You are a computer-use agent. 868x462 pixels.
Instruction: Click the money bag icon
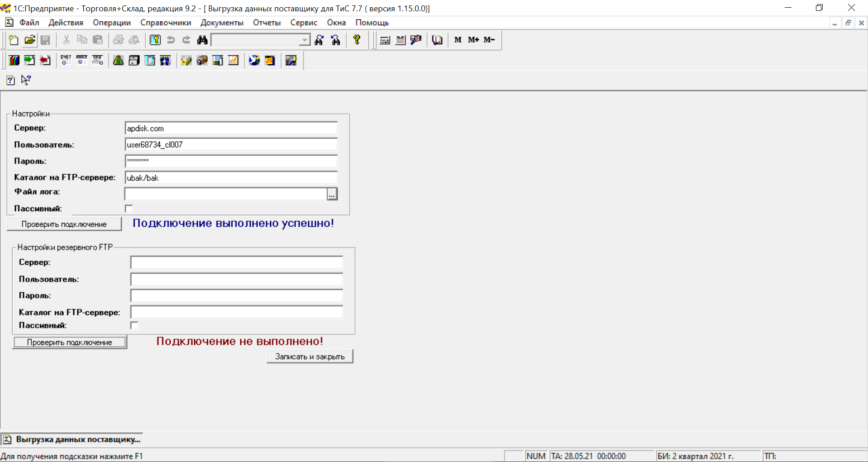(x=118, y=60)
